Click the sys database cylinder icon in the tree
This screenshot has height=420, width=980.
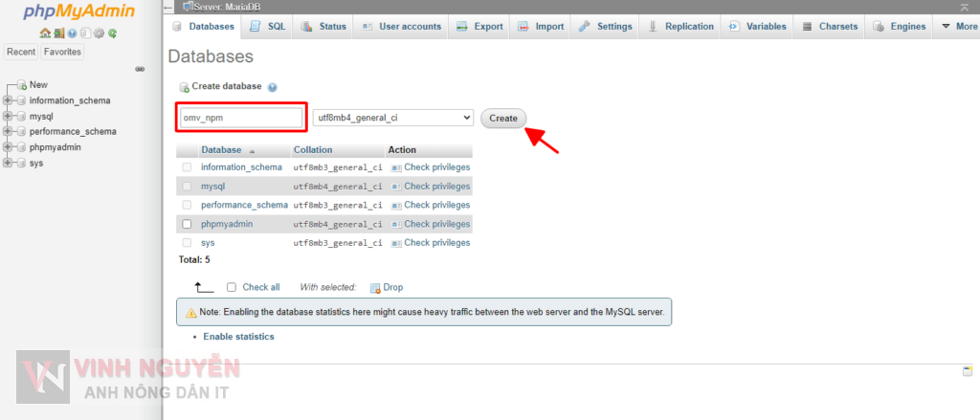tap(21, 164)
